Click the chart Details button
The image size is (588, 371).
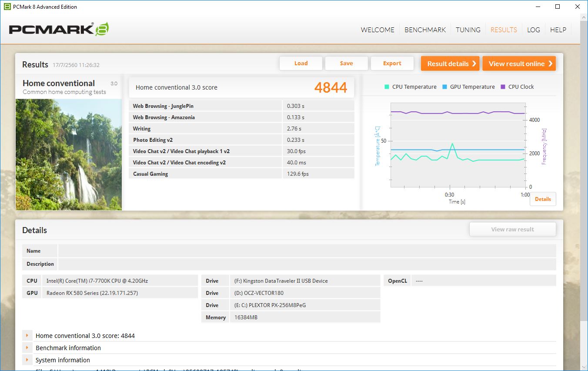pos(542,199)
